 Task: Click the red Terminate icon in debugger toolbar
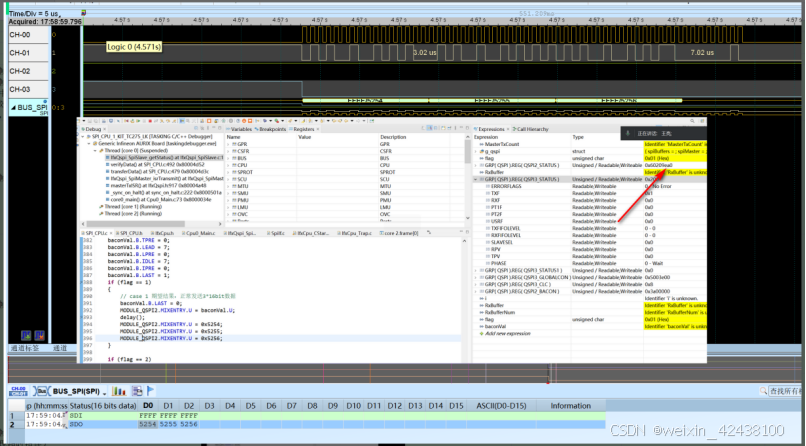[x=150, y=121]
